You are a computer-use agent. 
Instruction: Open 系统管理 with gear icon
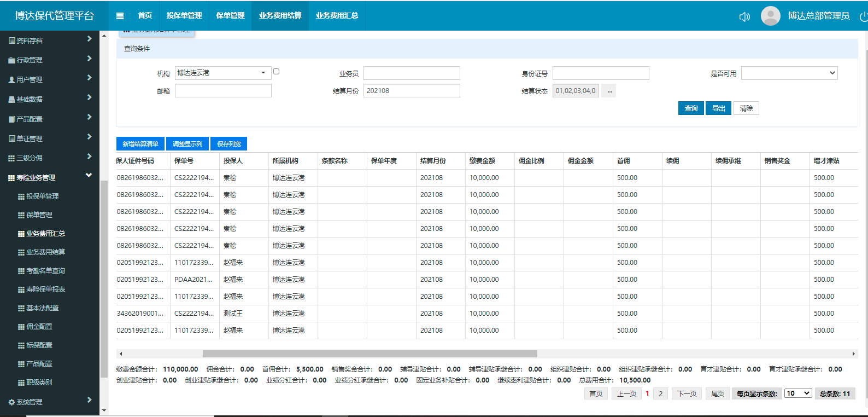(x=49, y=402)
